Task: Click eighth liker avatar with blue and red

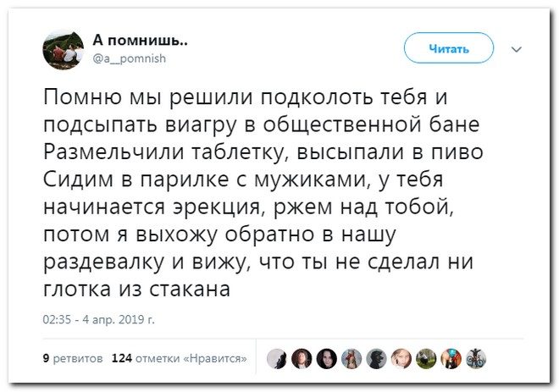Action: (451, 359)
